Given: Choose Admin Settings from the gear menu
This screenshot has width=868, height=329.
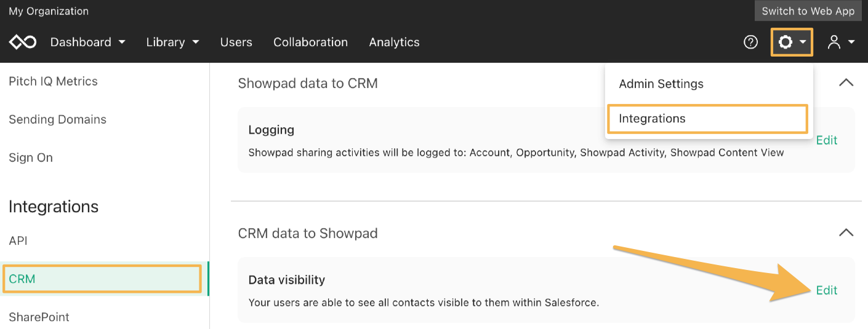Looking at the screenshot, I should click(661, 84).
